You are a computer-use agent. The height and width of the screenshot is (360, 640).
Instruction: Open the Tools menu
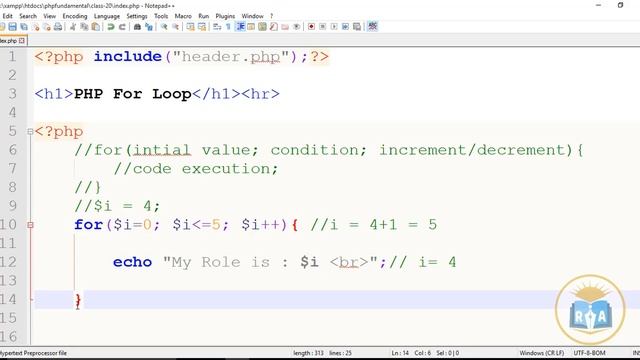pyautogui.click(x=161, y=16)
